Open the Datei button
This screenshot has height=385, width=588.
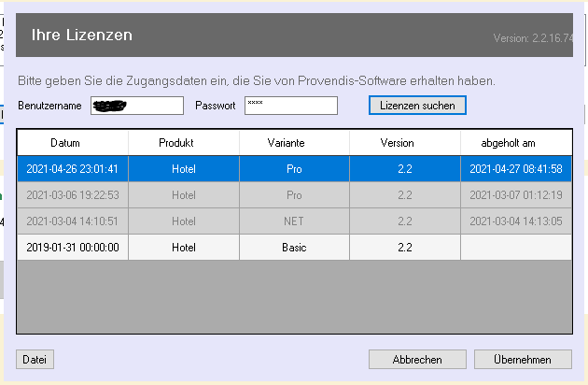click(35, 359)
